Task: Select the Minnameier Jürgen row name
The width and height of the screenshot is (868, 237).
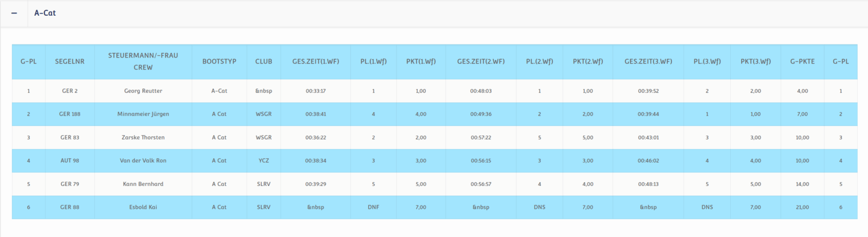Action: click(143, 114)
